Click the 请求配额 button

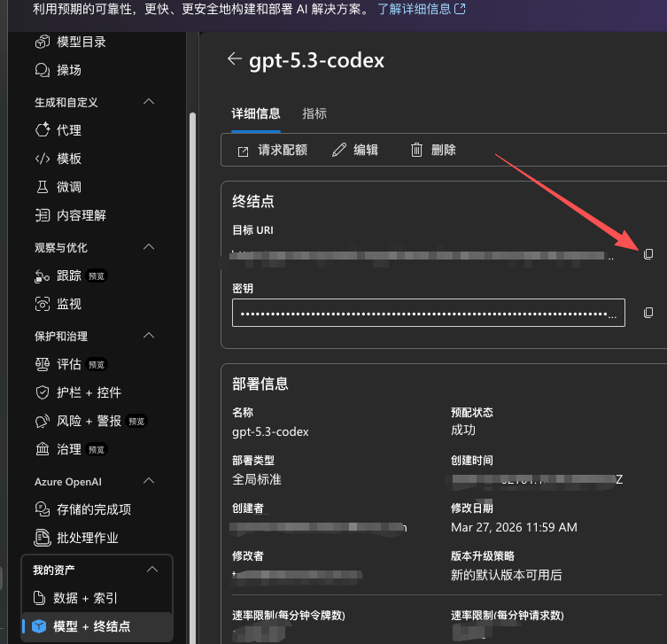click(273, 150)
